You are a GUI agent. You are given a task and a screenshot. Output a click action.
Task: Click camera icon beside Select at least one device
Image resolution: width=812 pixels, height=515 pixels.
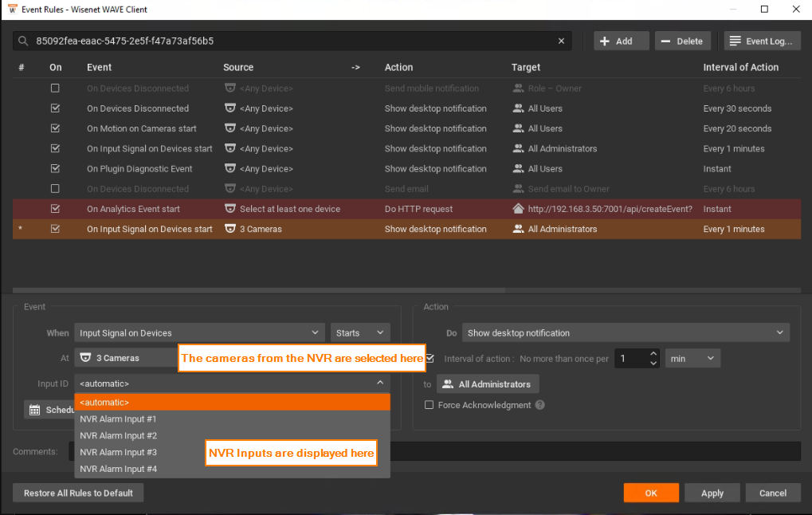230,209
